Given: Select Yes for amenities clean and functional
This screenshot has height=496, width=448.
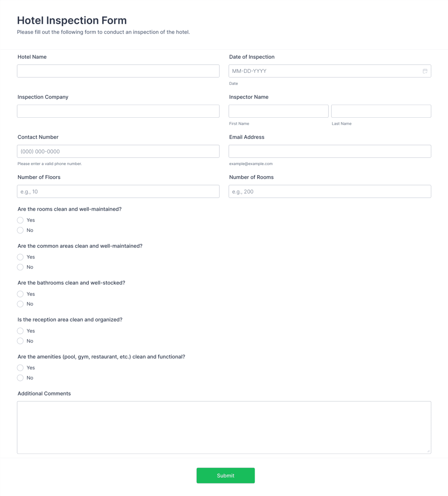Looking at the screenshot, I should coord(20,368).
